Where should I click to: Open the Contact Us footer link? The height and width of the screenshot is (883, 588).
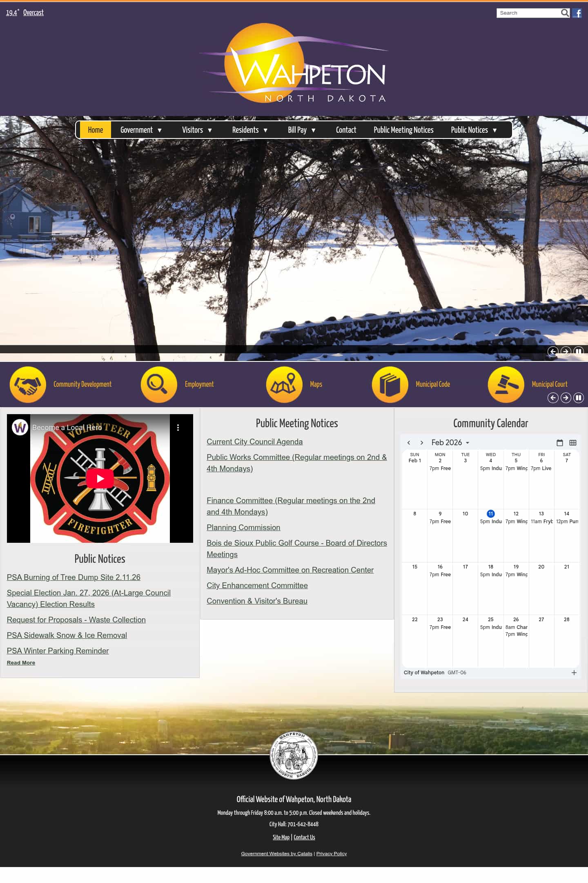point(304,837)
